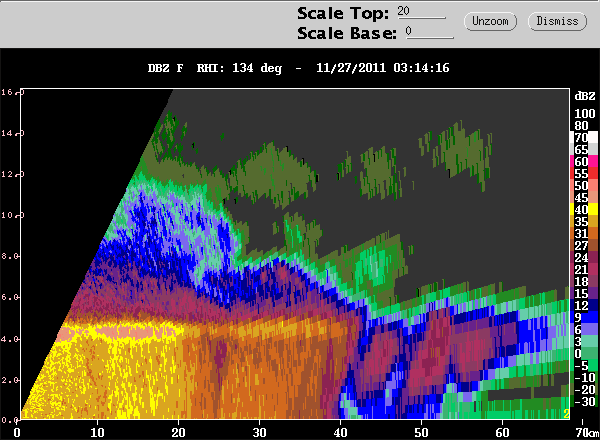Click the '8.0' height axis label
Image resolution: width=600 pixels, height=440 pixels.
(x=10, y=256)
